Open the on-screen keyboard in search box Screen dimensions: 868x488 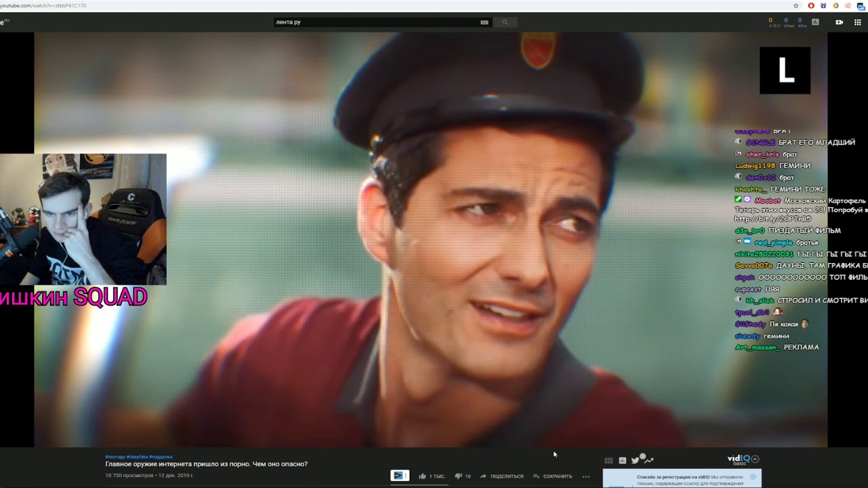tap(484, 22)
